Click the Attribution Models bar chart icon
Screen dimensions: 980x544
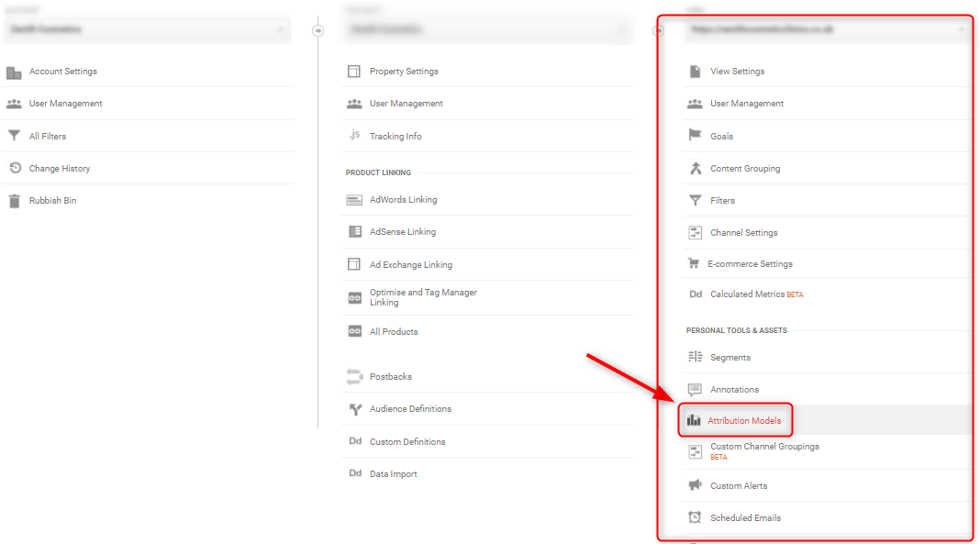pos(694,420)
